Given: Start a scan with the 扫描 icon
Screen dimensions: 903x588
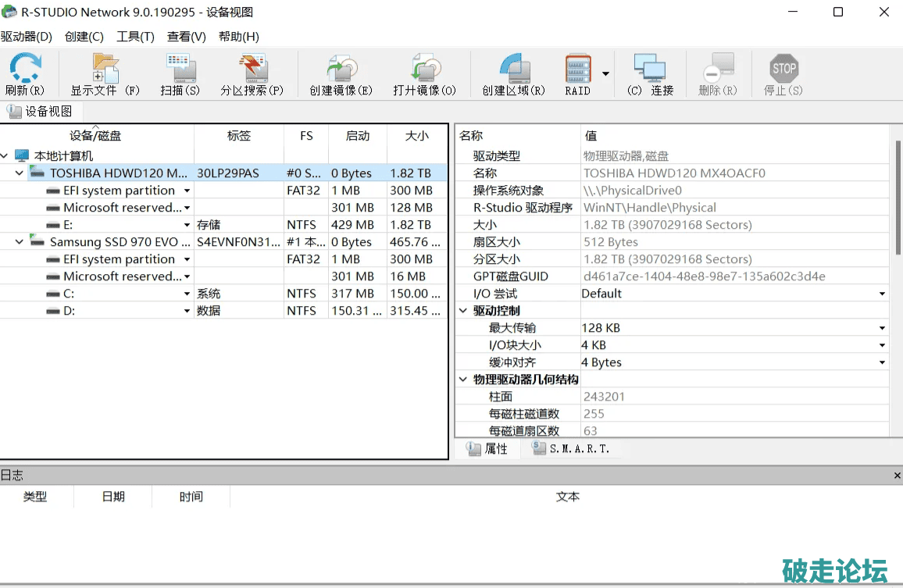Looking at the screenshot, I should click(180, 69).
